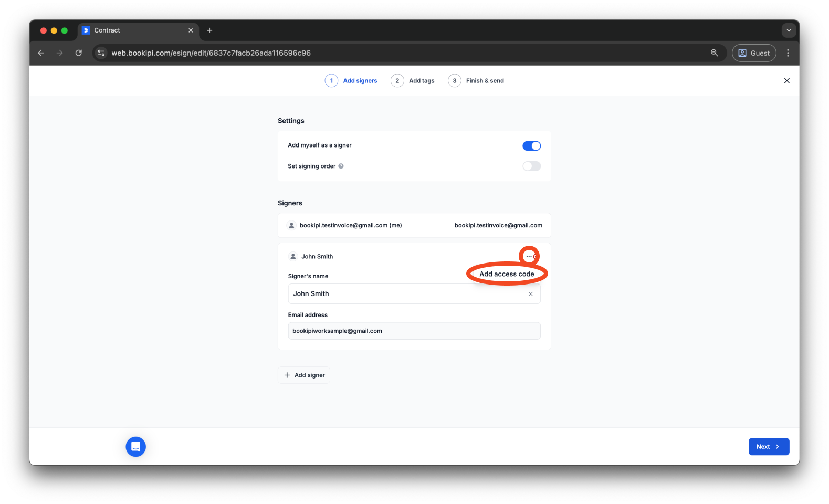Open a new browser tab
Viewport: 829px width, 504px height.
[x=209, y=30]
